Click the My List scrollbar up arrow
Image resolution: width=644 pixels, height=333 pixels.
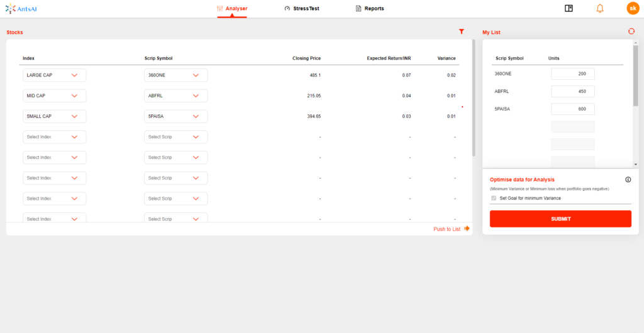(636, 42)
